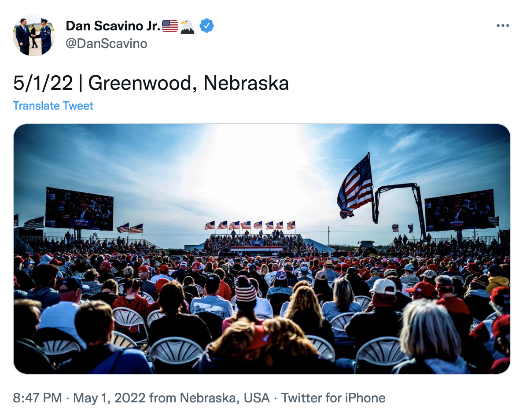Visit the @DanScavino handle link
Image resolution: width=523 pixels, height=420 pixels.
[x=107, y=44]
